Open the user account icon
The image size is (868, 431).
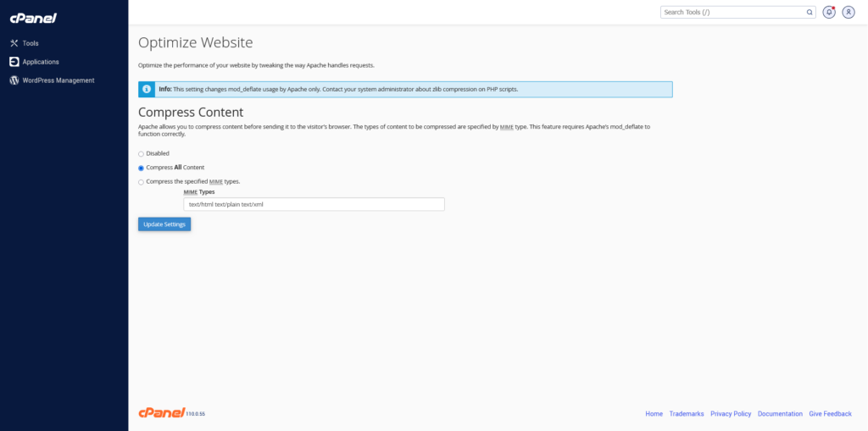point(848,13)
